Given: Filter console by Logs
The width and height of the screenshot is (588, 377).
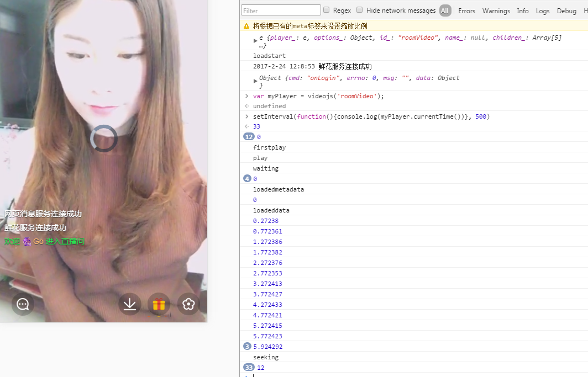Looking at the screenshot, I should [x=543, y=10].
